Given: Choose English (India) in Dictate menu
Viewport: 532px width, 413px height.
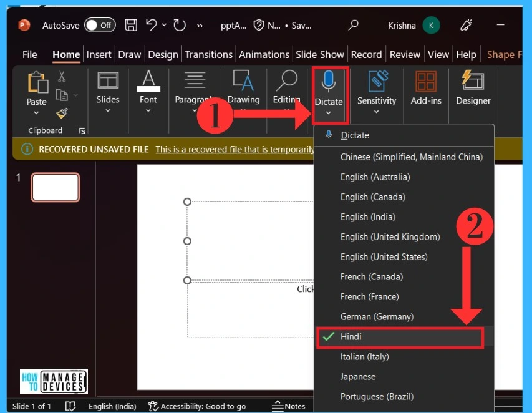Looking at the screenshot, I should 404,217.
